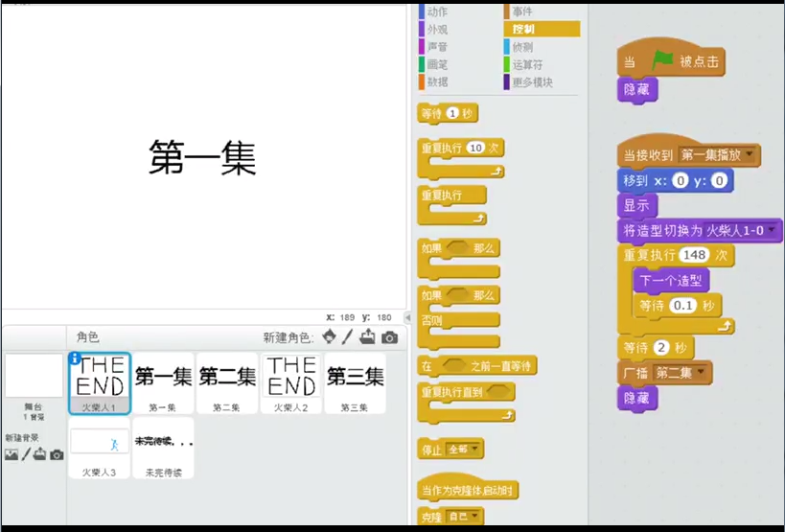Click the 当作为克隆体启动时 hat block
The height and width of the screenshot is (532, 785).
tap(467, 486)
